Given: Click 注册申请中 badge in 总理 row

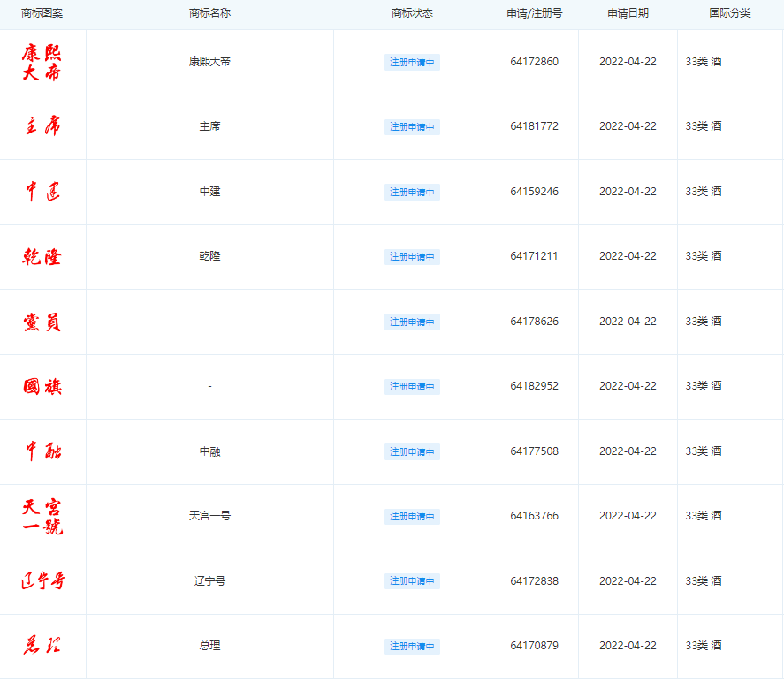Looking at the screenshot, I should [x=412, y=646].
